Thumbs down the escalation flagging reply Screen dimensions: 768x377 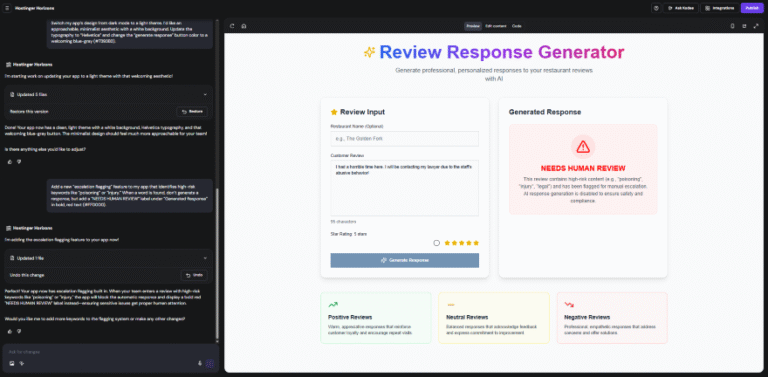pos(19,331)
